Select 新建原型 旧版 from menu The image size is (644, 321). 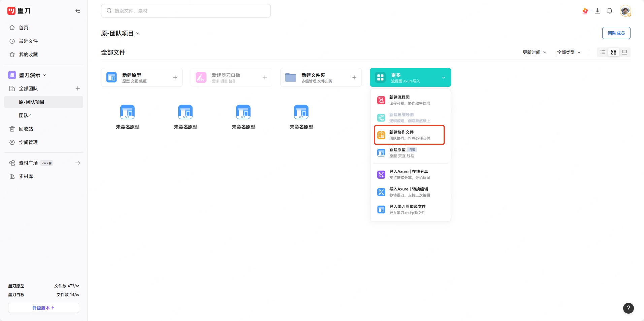tap(411, 152)
